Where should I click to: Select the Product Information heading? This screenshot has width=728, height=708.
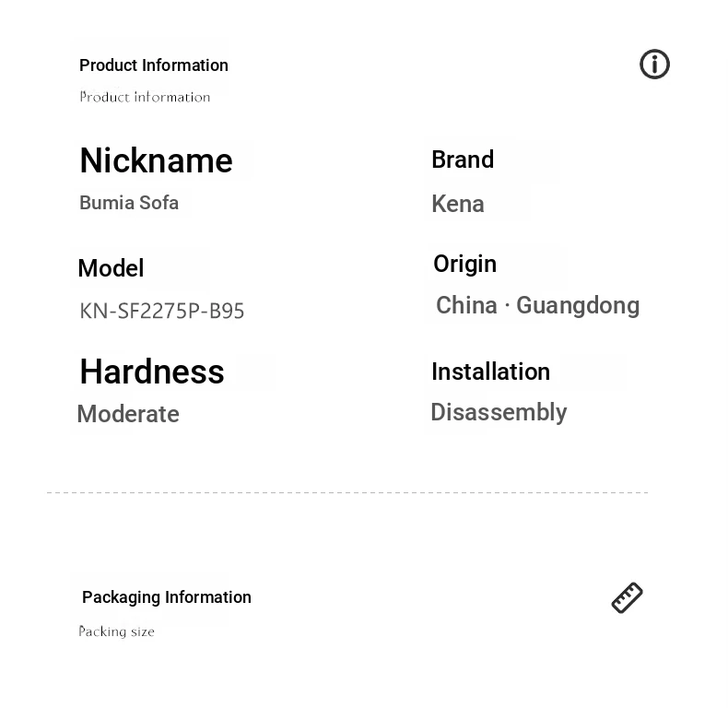(x=154, y=65)
